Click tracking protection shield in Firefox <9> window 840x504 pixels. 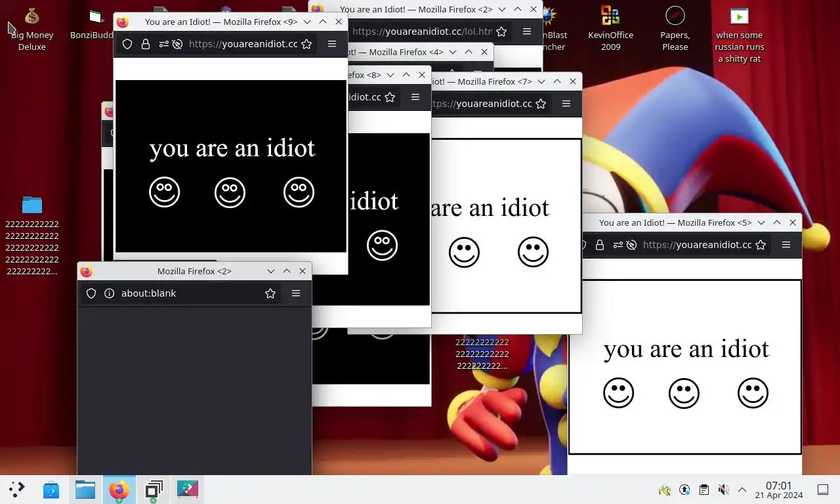coord(127,44)
